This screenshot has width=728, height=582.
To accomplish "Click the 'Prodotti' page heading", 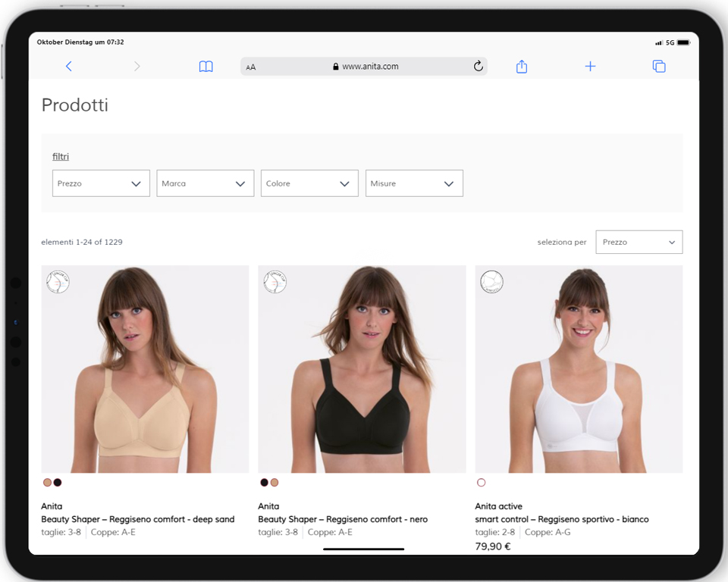I will tap(75, 105).
